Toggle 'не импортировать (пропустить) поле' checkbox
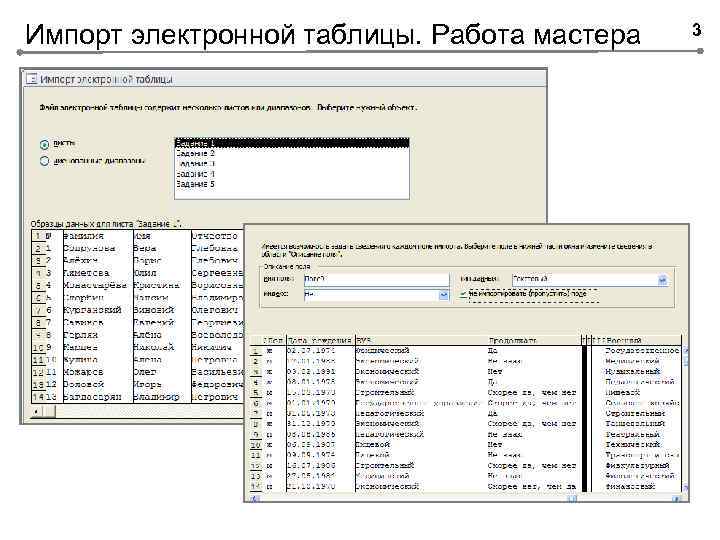This screenshot has height=540, width=720. pyautogui.click(x=464, y=294)
